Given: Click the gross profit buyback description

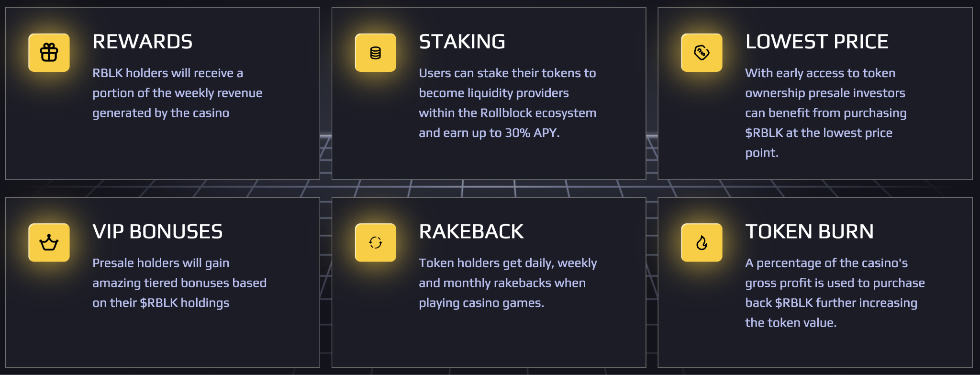Looking at the screenshot, I should pyautogui.click(x=835, y=293).
